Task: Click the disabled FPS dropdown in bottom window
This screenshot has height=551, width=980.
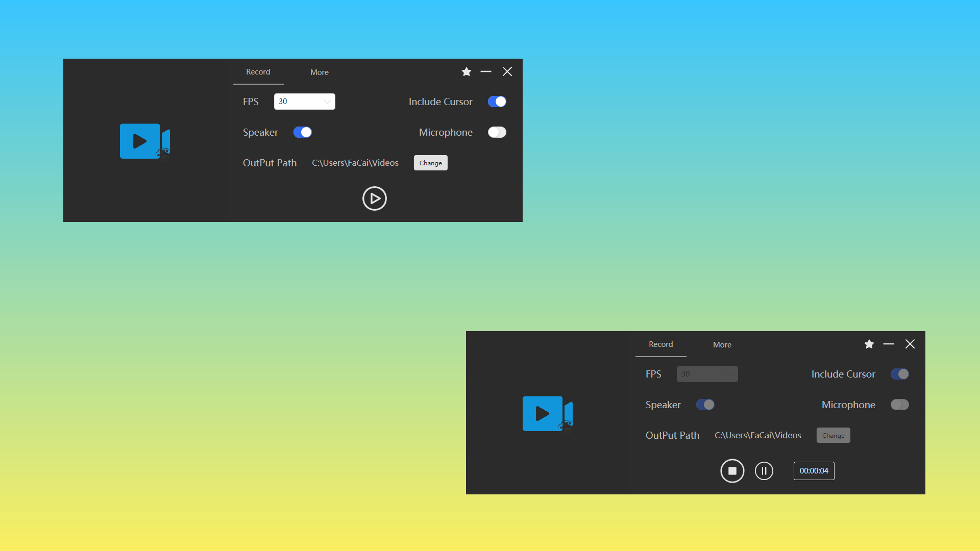Action: point(707,374)
